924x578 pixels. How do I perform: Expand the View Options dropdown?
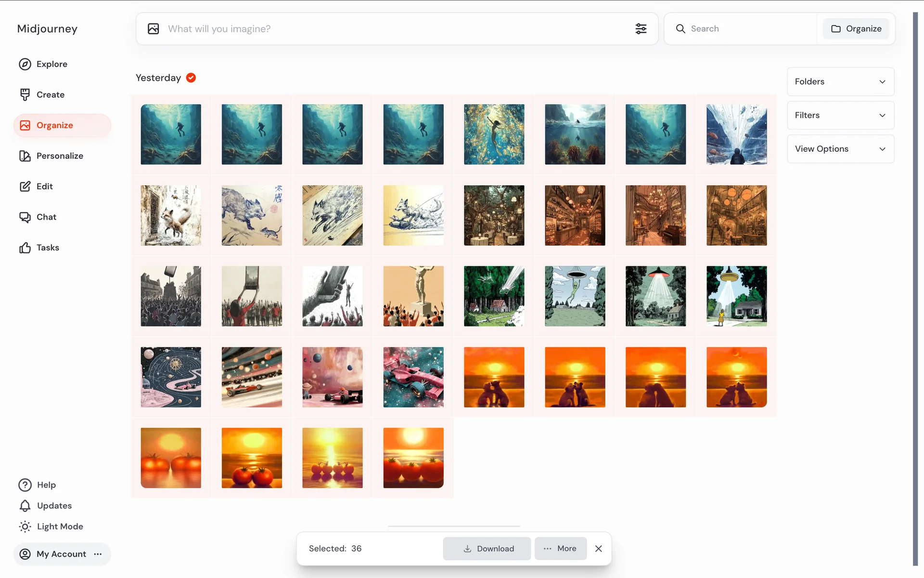click(840, 149)
